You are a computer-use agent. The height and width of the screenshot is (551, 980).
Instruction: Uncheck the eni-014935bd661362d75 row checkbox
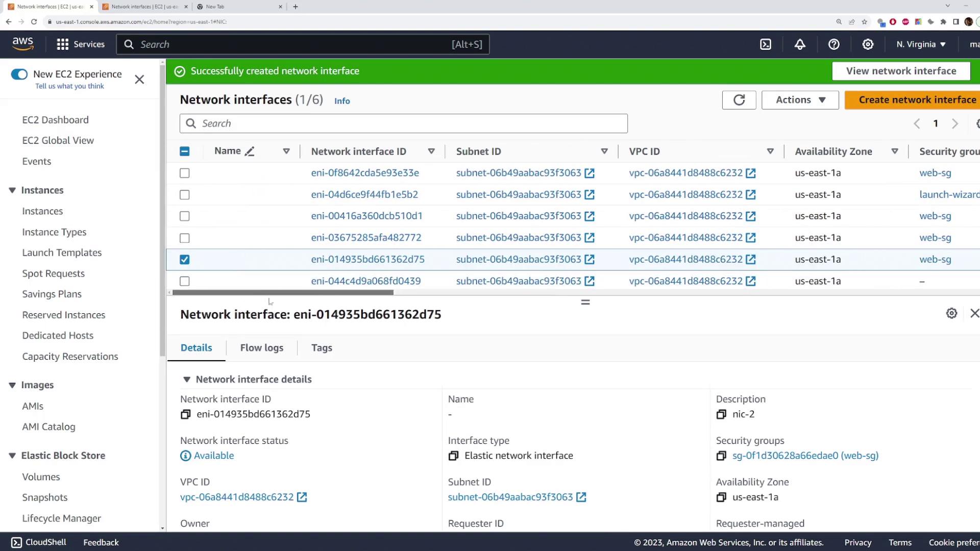click(x=185, y=260)
